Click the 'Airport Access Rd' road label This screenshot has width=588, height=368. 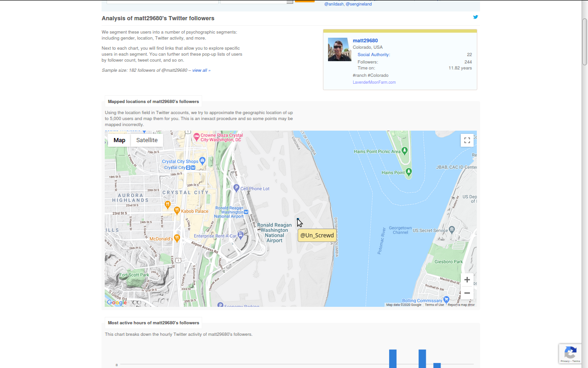pos(204,247)
